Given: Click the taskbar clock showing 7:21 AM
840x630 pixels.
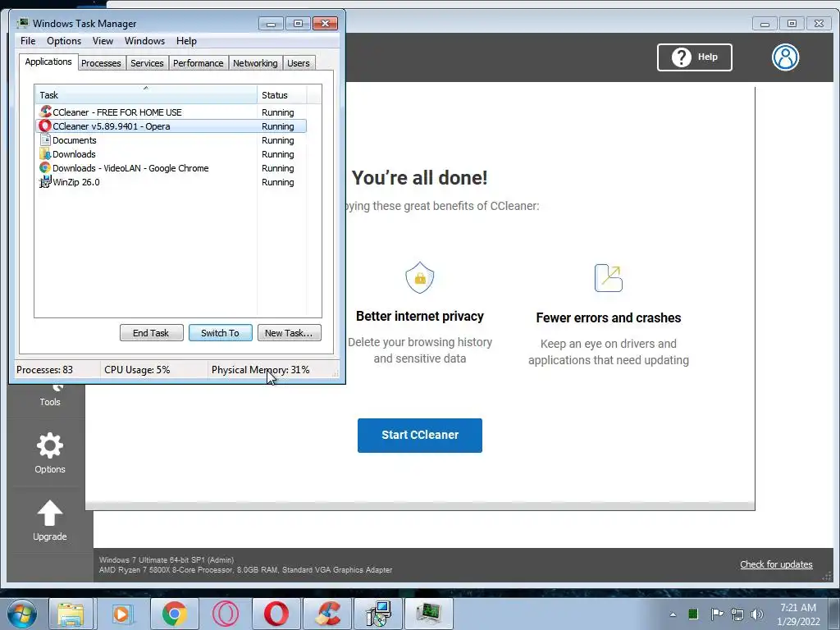Looking at the screenshot, I should click(x=797, y=614).
